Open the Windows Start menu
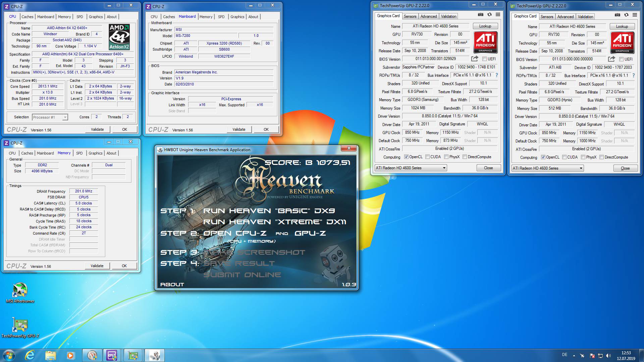Image resolution: width=644 pixels, height=362 pixels. (9, 355)
